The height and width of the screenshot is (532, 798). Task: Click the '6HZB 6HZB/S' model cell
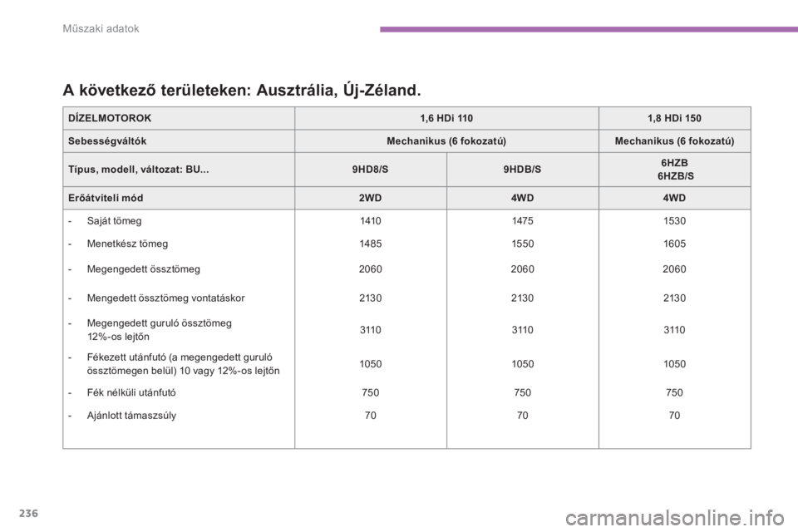point(675,170)
